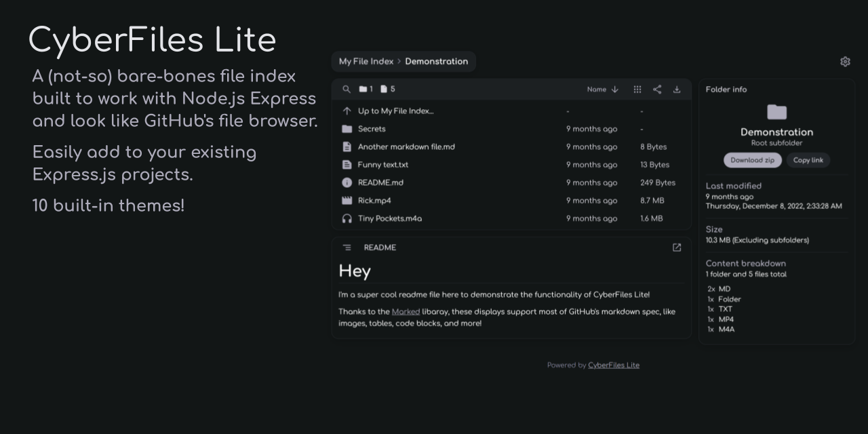Viewport: 868px width, 434px height.
Task: Open README table of contents icon
Action: pyautogui.click(x=347, y=248)
